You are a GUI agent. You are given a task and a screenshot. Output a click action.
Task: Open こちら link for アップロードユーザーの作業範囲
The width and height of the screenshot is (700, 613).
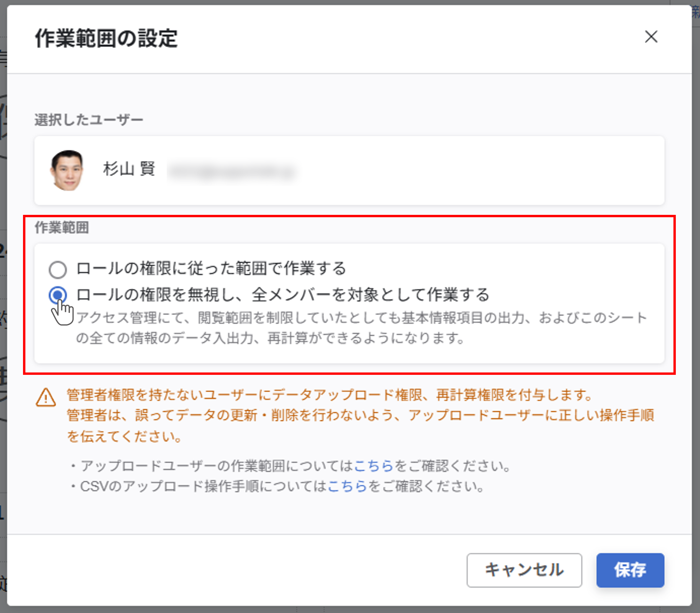pos(373,466)
